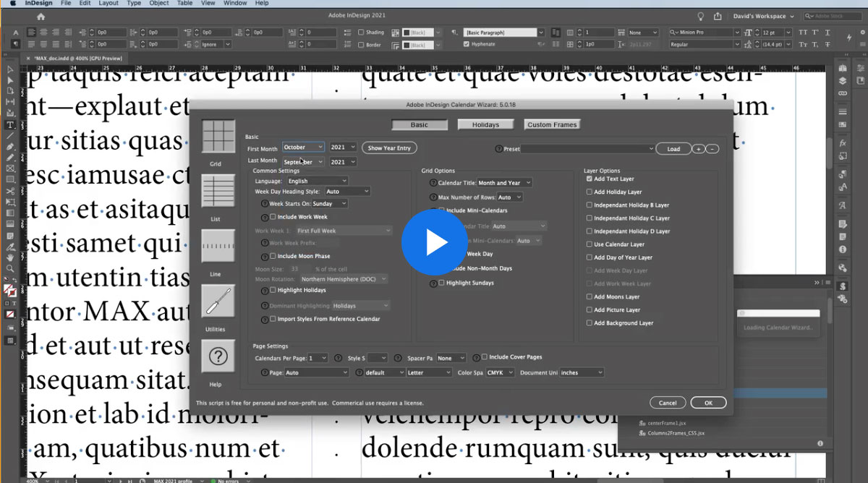
Task: Enable the Add Text Layer option
Action: (588, 179)
